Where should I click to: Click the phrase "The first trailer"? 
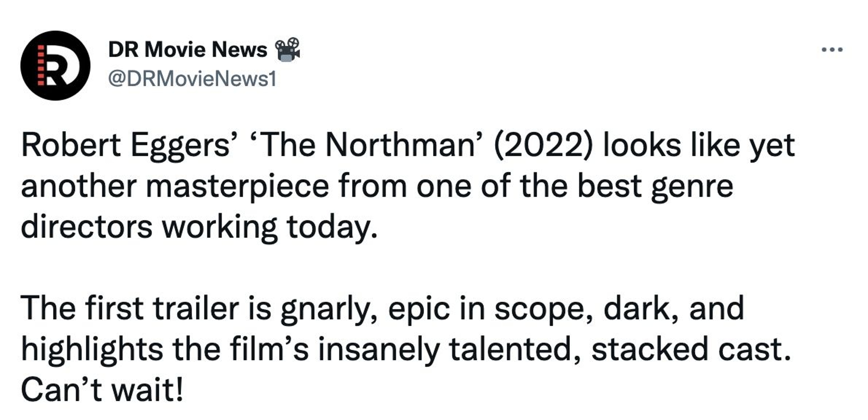pyautogui.click(x=129, y=308)
